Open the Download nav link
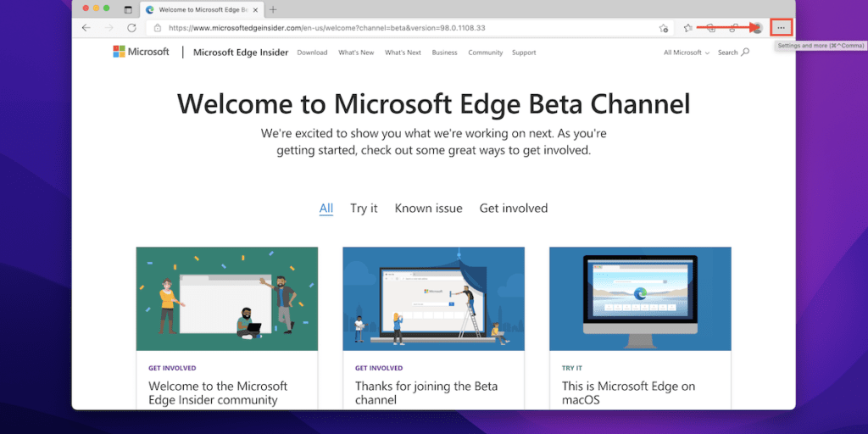Viewport: 868px width, 434px height. point(312,53)
